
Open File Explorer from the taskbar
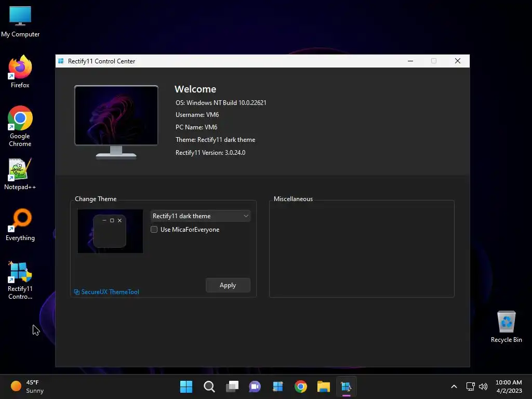click(324, 387)
